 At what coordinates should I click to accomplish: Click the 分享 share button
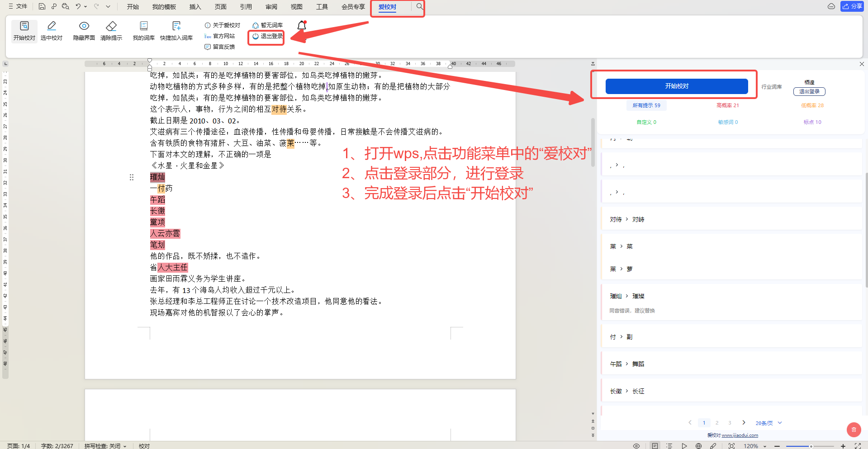852,6
